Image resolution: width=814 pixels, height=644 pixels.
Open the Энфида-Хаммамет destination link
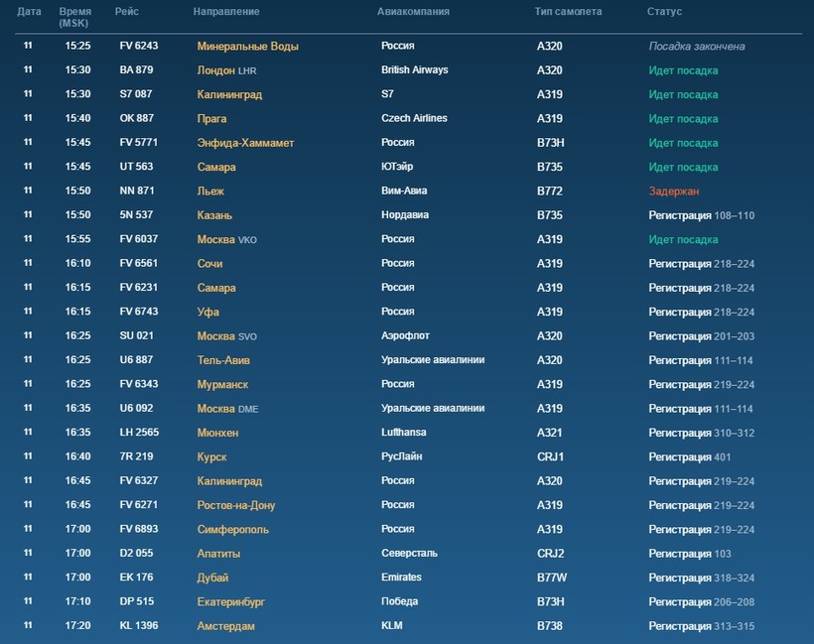coord(245,143)
